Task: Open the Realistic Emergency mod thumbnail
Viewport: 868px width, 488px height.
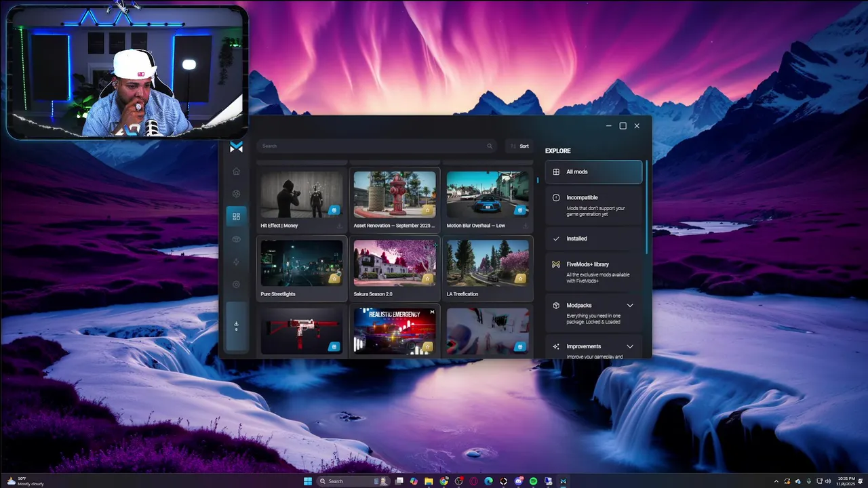Action: point(395,331)
